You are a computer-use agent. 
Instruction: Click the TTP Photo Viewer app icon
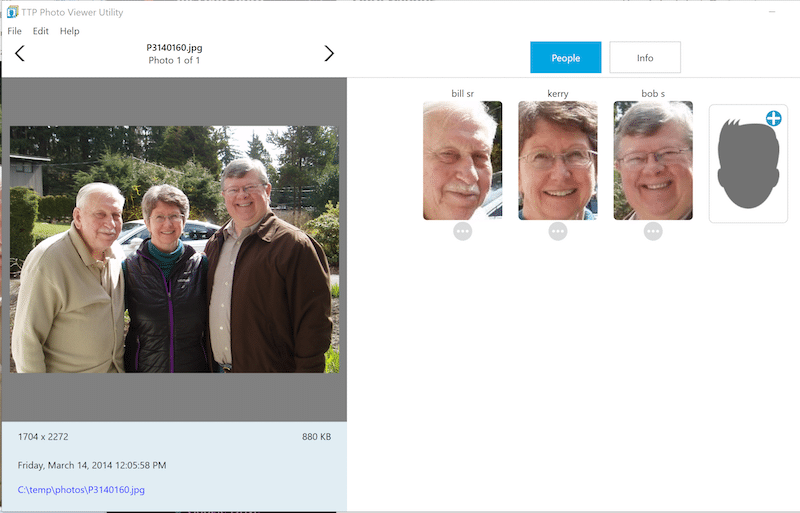tap(12, 12)
